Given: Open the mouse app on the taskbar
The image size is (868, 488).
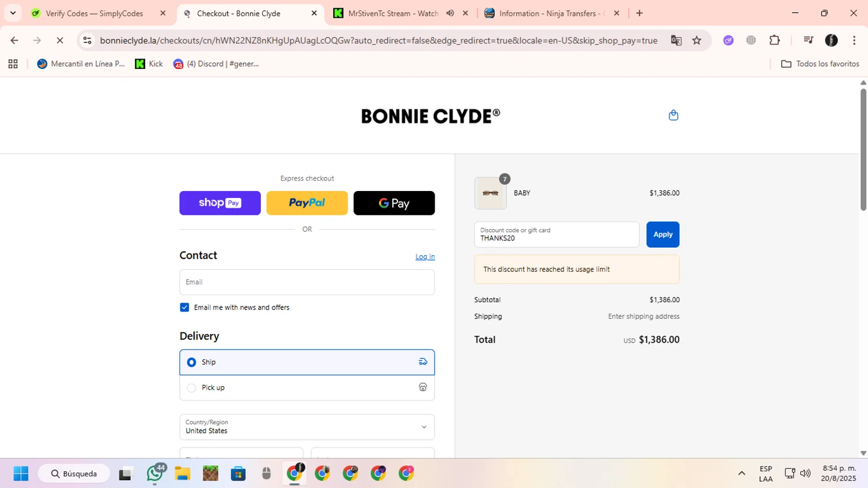Looking at the screenshot, I should tap(266, 474).
